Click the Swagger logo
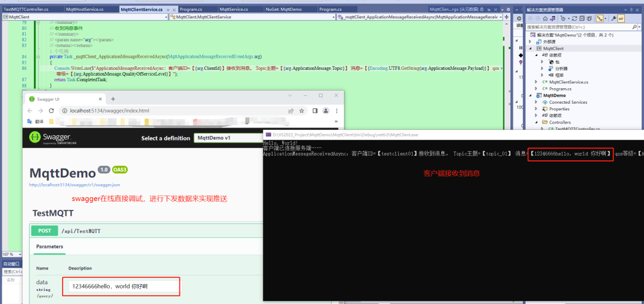This screenshot has width=644, height=304. tap(52, 138)
